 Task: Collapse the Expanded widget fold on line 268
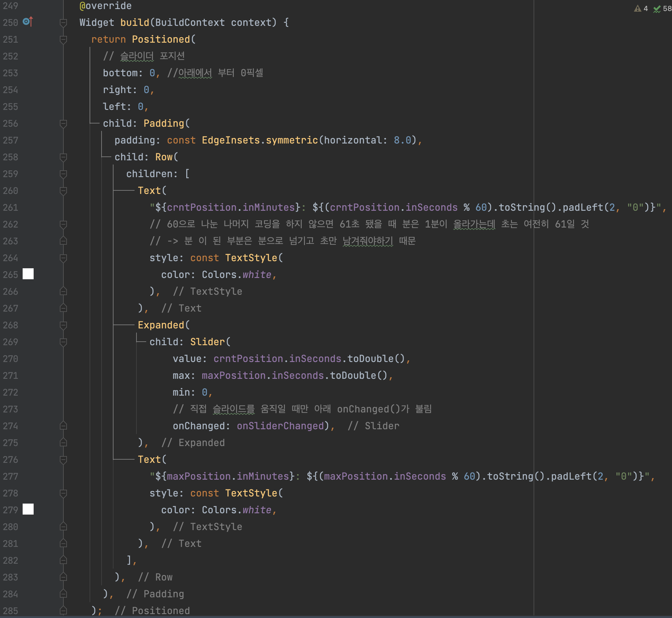63,325
